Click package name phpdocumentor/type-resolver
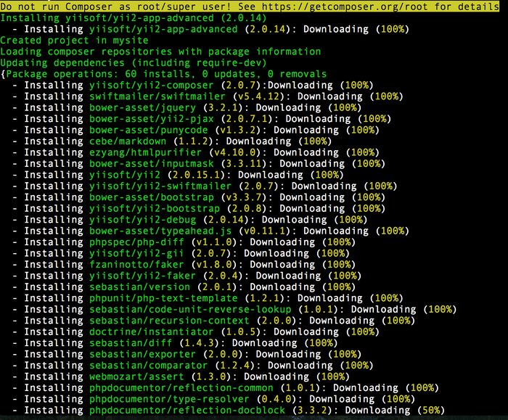Viewport: 508px width, 420px height. [169, 399]
